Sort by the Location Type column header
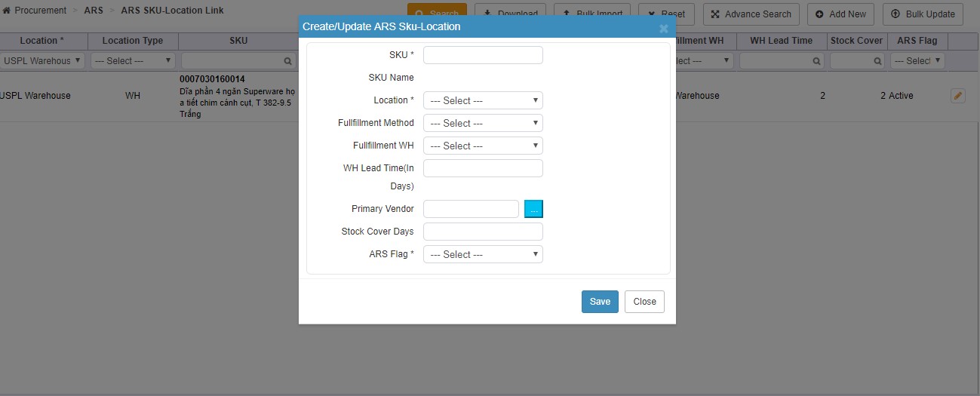 pos(133,41)
